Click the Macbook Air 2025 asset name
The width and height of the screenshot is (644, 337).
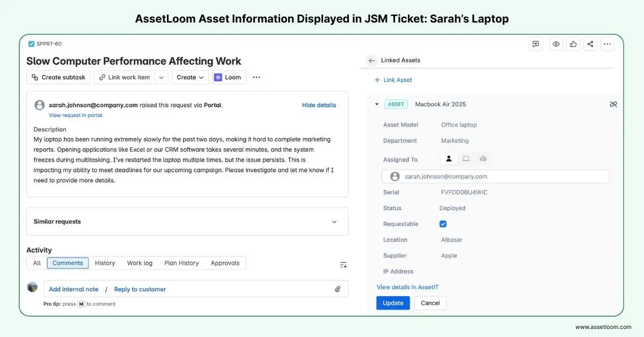point(441,104)
